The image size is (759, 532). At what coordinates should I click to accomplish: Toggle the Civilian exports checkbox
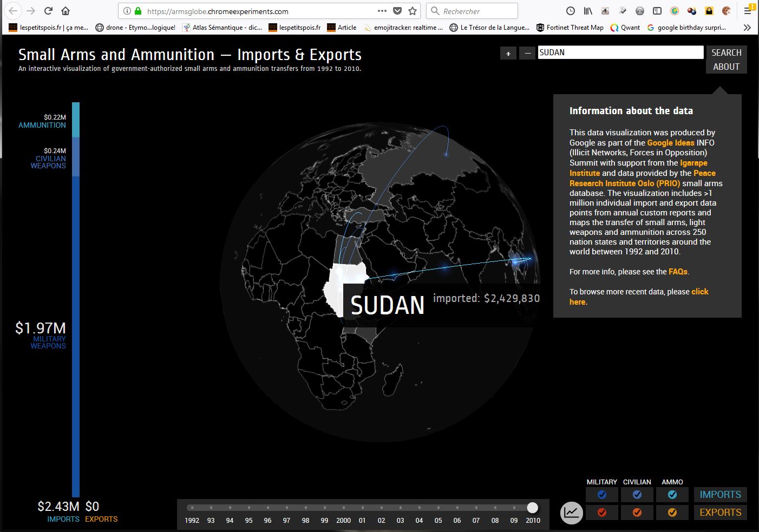click(x=637, y=512)
